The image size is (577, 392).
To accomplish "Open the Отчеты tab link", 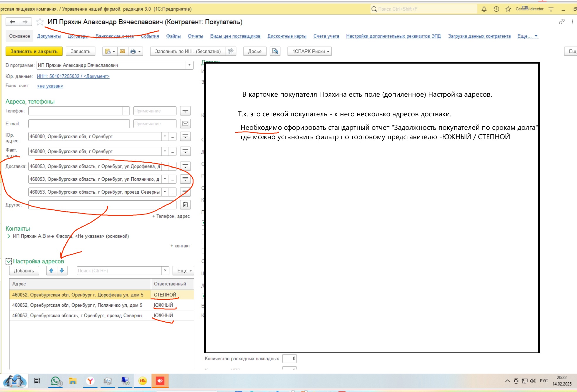I will point(195,36).
